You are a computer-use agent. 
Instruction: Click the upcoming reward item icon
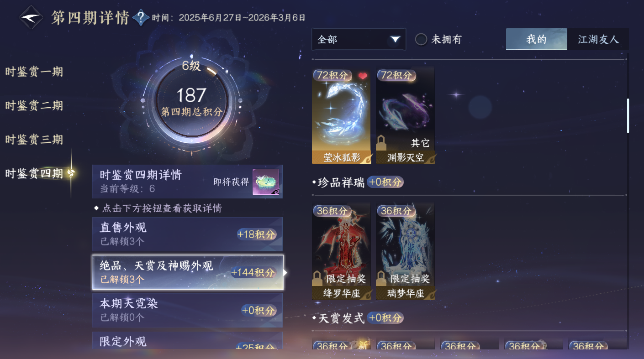(x=266, y=182)
